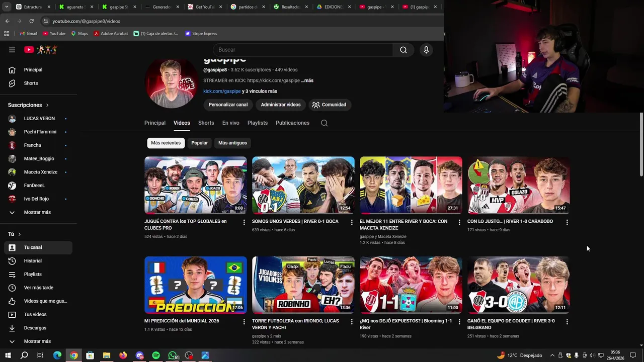
Task: Open options menu for TORRE FUTBOLERA video
Action: pos(352,322)
